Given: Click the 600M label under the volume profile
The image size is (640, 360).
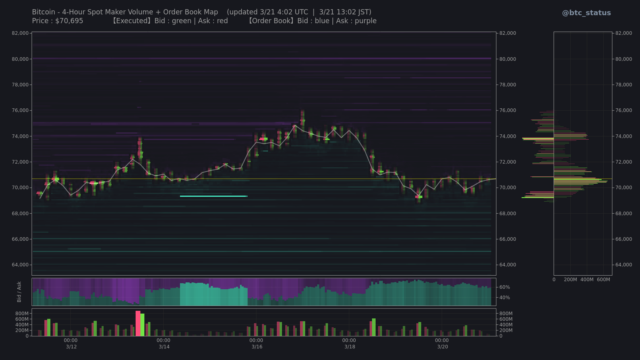Looking at the screenshot, I should click(603, 280).
